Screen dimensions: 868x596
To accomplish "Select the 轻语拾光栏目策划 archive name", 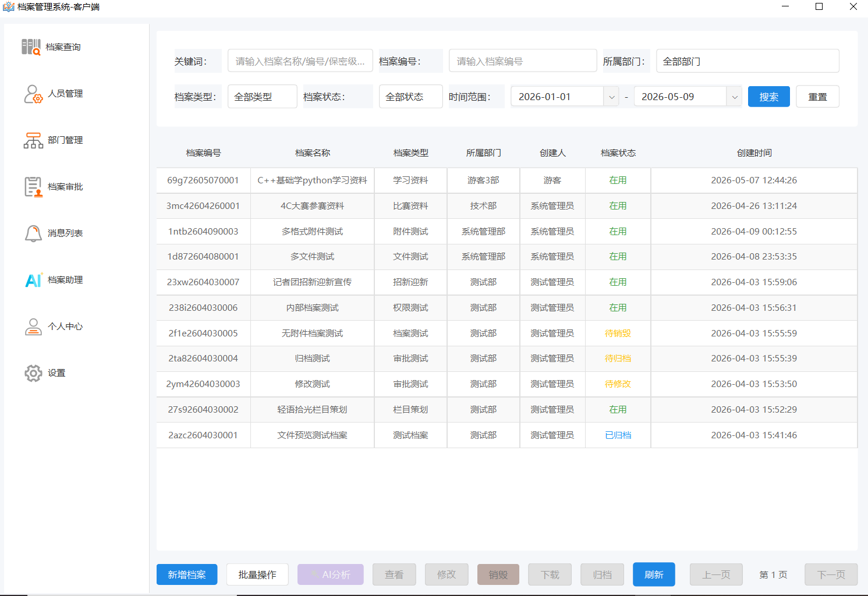I will click(x=312, y=410).
